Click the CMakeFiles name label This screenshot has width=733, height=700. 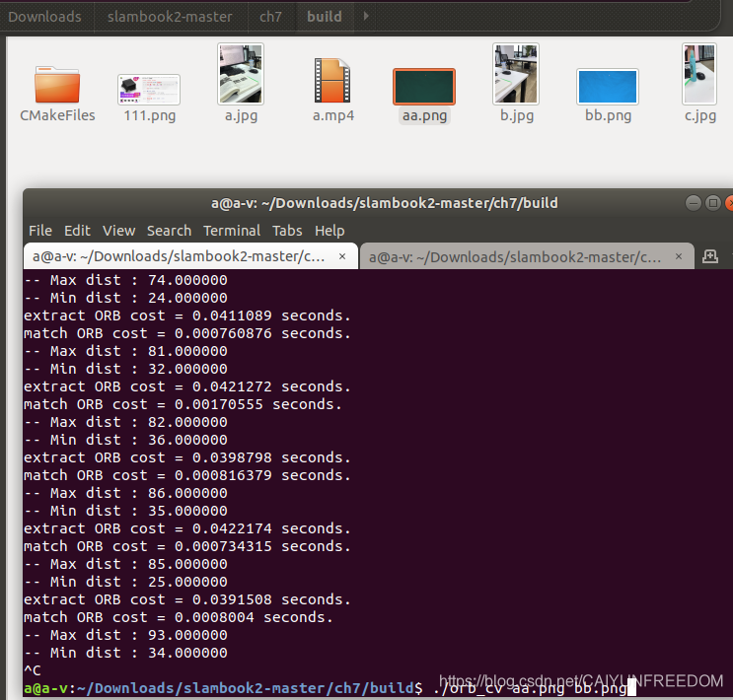[57, 115]
